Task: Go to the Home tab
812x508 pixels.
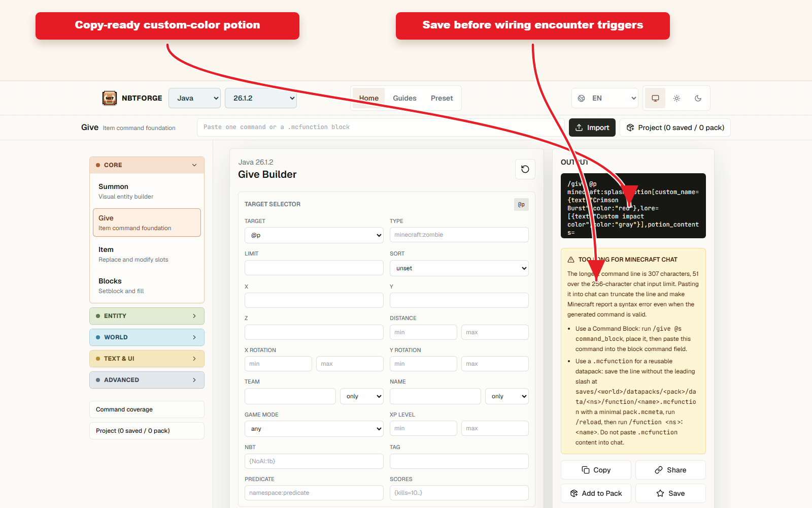Action: coord(369,98)
